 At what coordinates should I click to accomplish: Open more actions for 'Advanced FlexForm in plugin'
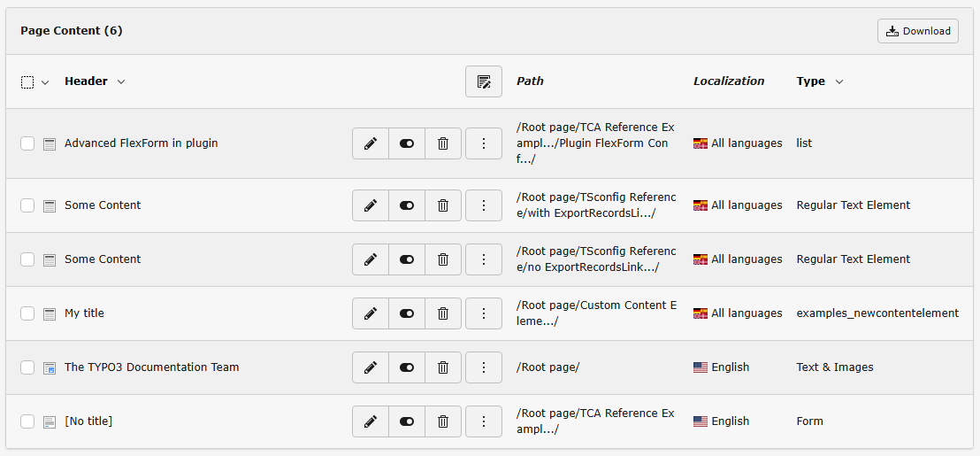coord(484,143)
